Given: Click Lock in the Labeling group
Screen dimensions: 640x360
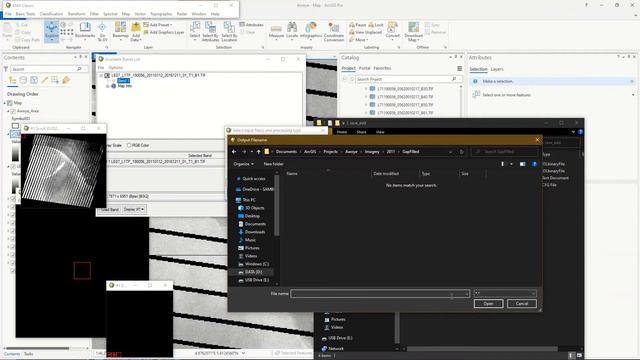Looking at the screenshot, I should click(x=376, y=25).
